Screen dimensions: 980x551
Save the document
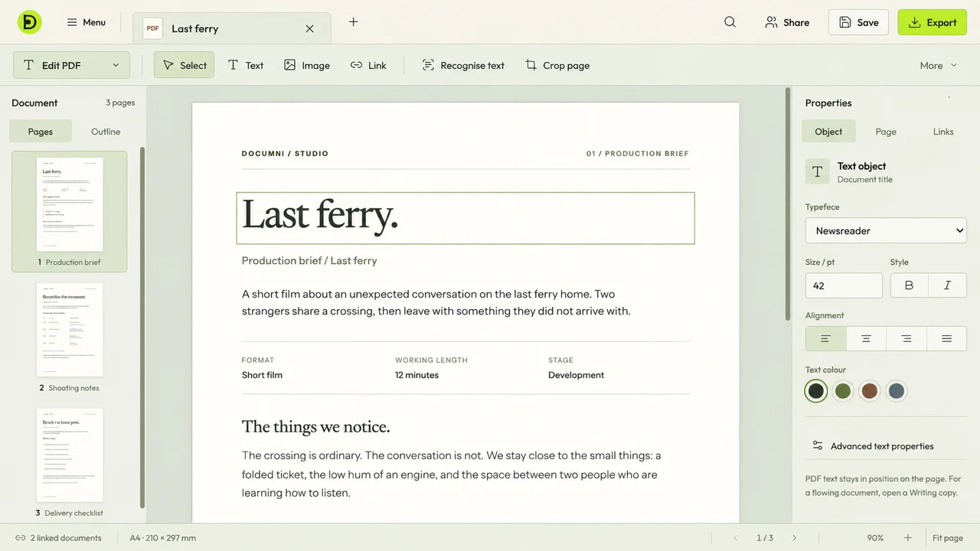click(858, 22)
